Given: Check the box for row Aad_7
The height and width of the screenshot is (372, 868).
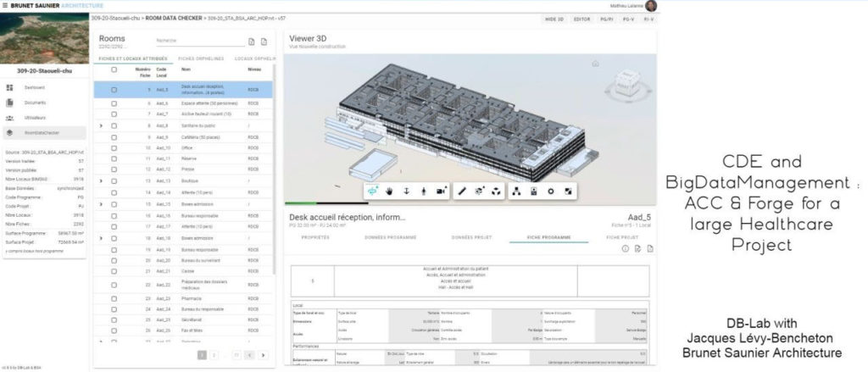Looking at the screenshot, I should coord(114,114).
